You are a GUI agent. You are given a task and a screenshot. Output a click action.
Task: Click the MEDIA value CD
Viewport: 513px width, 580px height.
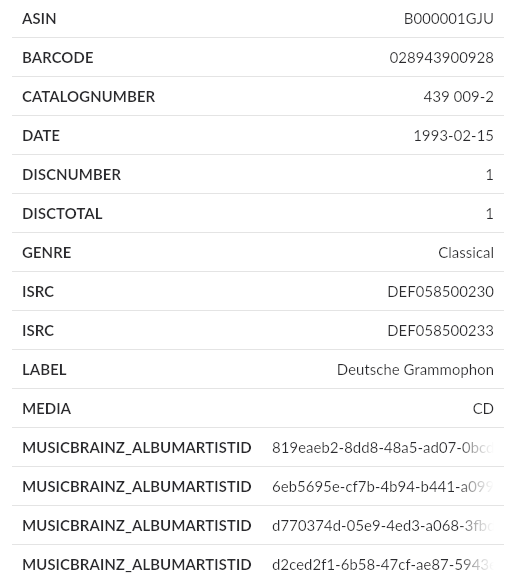click(483, 408)
